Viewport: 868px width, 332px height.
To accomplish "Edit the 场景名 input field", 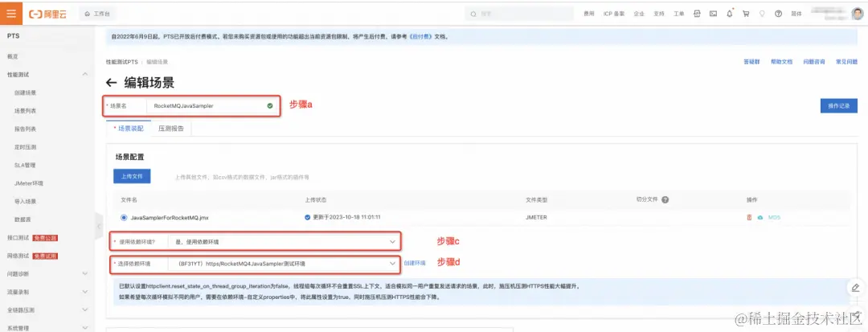I will click(x=212, y=105).
